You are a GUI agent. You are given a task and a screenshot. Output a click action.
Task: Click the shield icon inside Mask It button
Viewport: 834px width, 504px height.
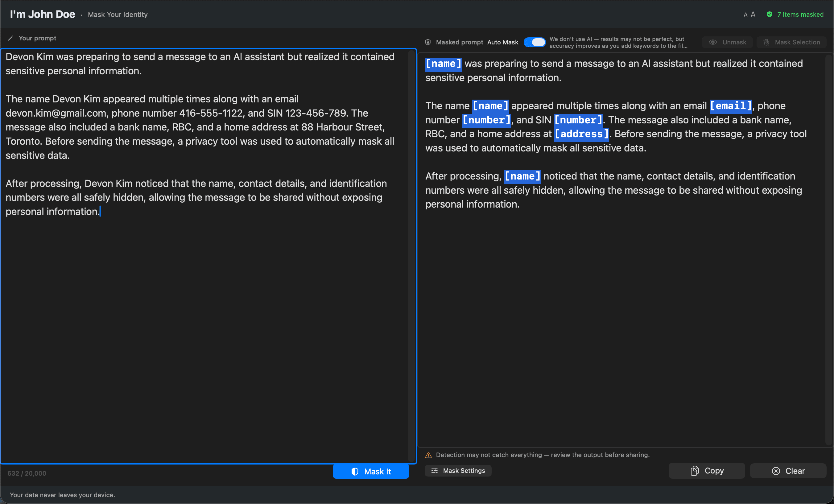(x=355, y=471)
